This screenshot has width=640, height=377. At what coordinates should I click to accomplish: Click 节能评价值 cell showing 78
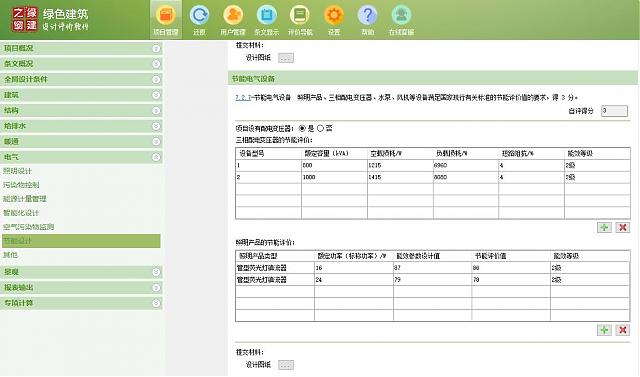(511, 279)
